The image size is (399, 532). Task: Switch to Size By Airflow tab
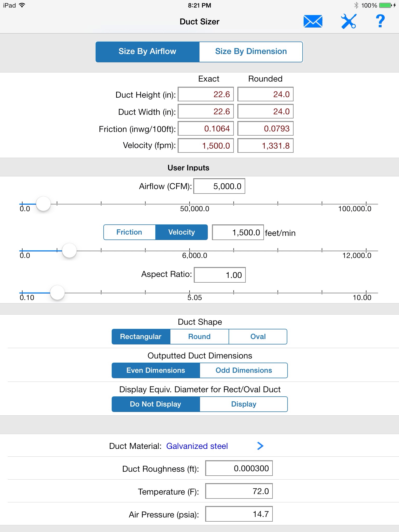click(x=147, y=52)
